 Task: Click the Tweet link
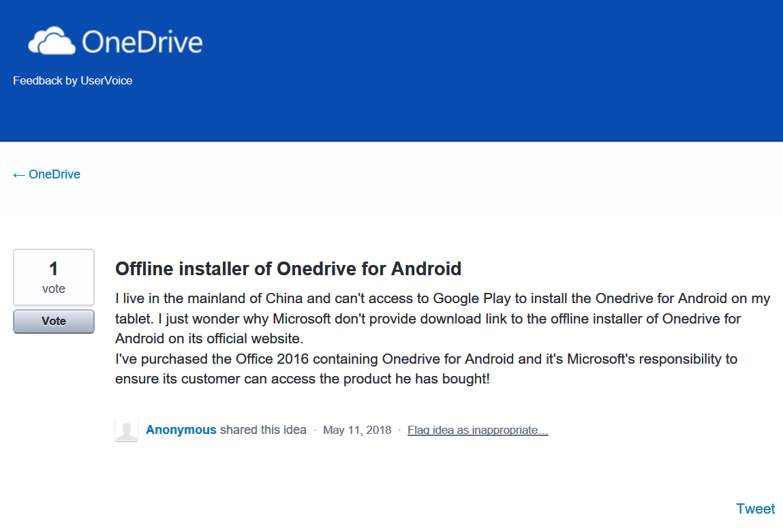tap(756, 509)
